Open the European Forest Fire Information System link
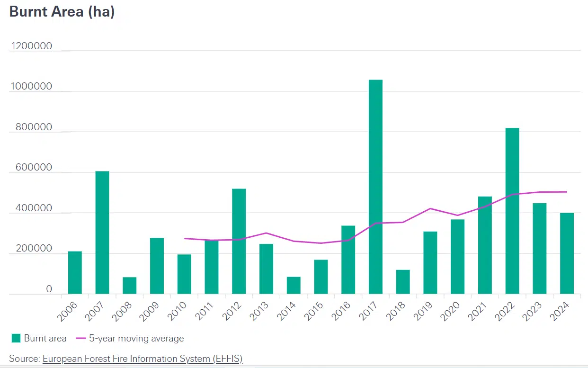 click(x=142, y=359)
